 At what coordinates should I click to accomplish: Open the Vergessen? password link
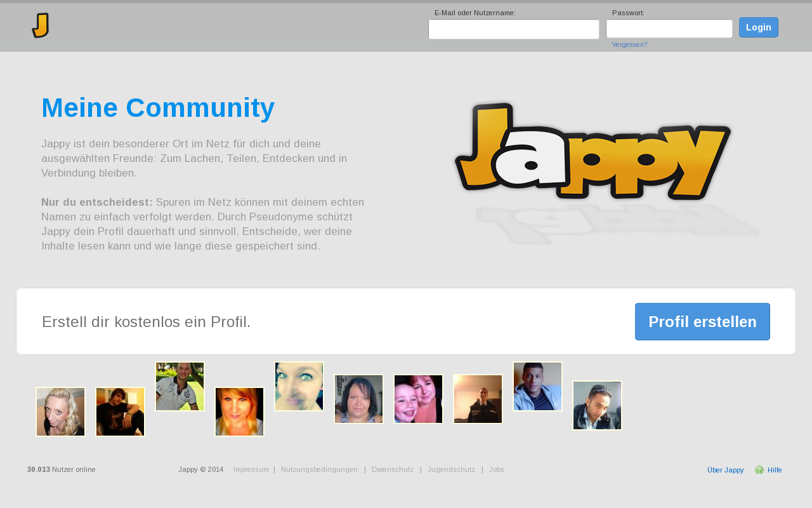pos(629,45)
